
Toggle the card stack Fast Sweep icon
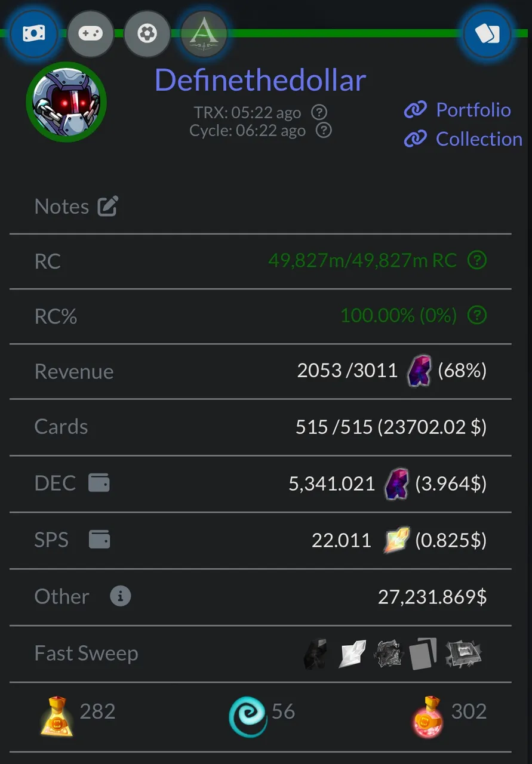pos(423,653)
